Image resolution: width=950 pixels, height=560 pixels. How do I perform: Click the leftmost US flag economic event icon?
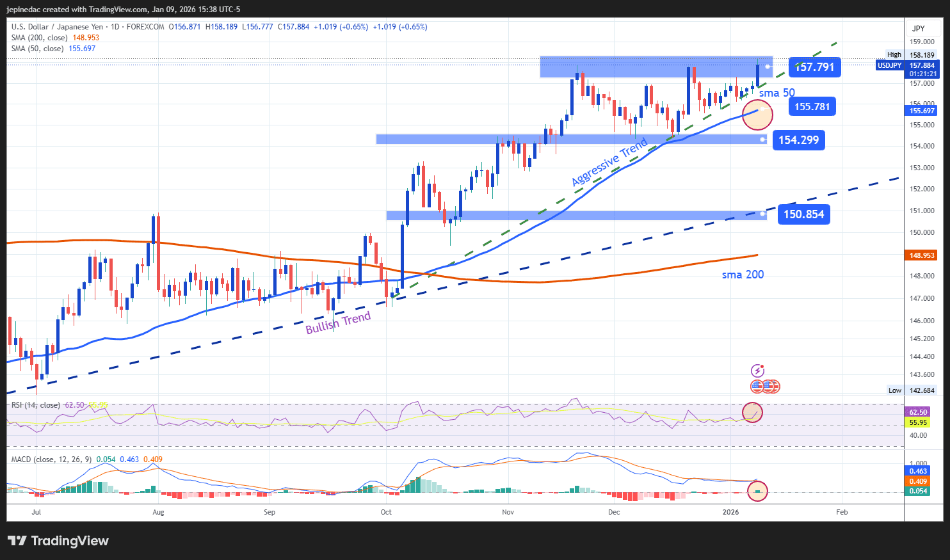[x=757, y=386]
